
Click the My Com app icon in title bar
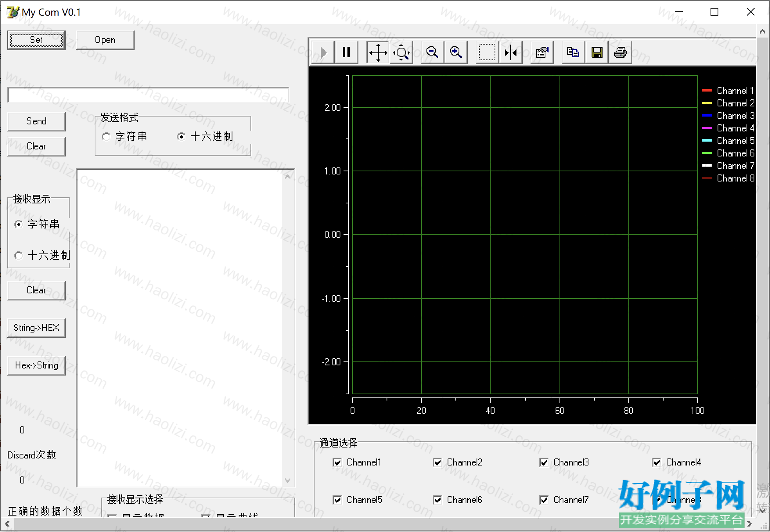(13, 12)
